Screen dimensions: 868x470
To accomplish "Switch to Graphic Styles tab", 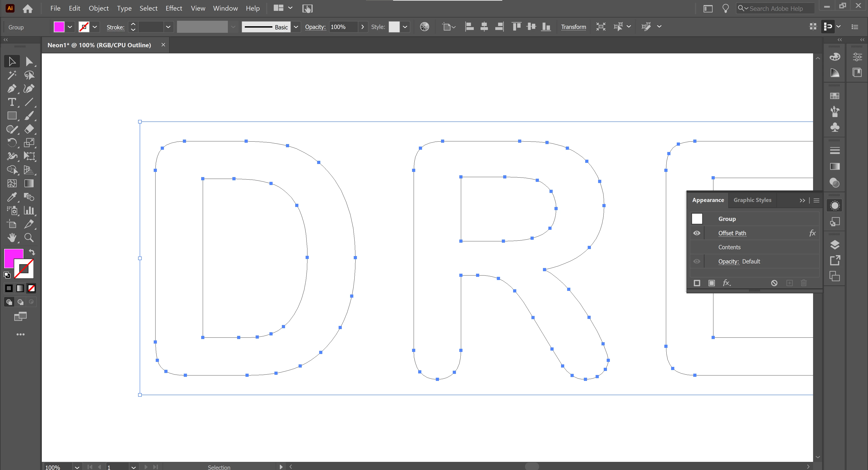I will 752,200.
